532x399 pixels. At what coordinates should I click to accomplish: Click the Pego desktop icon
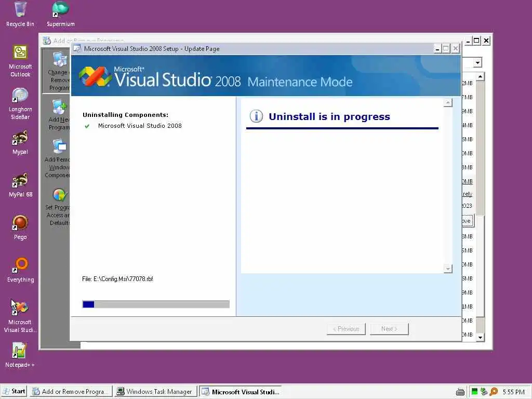pos(20,228)
